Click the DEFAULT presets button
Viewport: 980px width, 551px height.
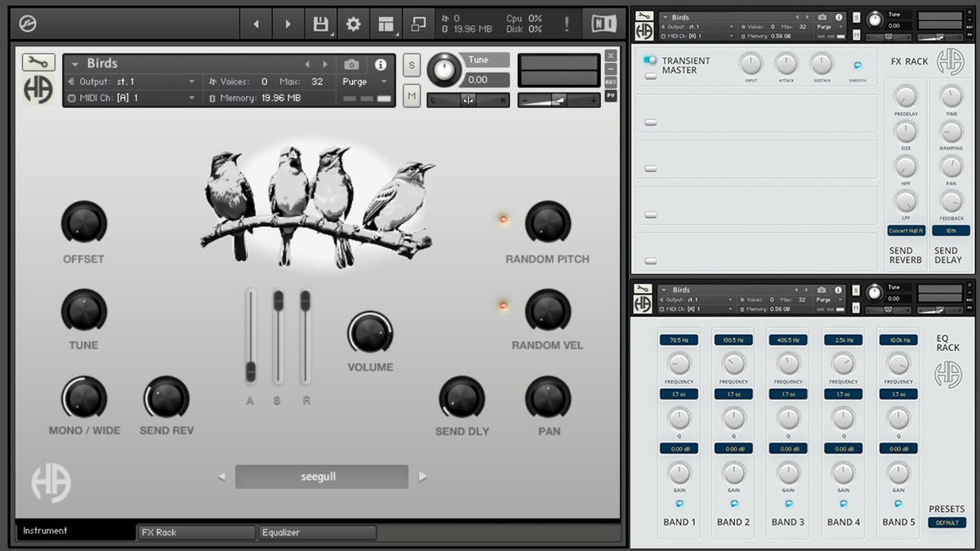coord(947,522)
